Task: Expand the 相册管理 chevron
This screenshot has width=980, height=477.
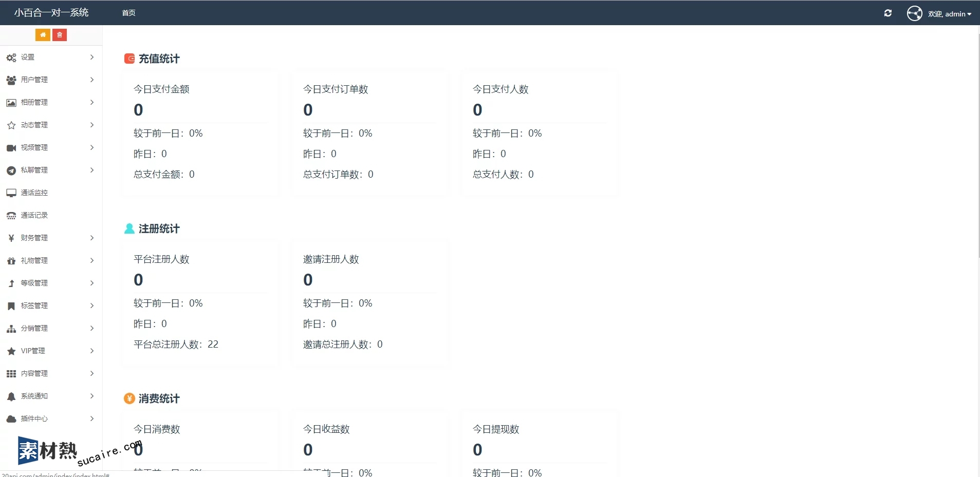Action: 92,102
